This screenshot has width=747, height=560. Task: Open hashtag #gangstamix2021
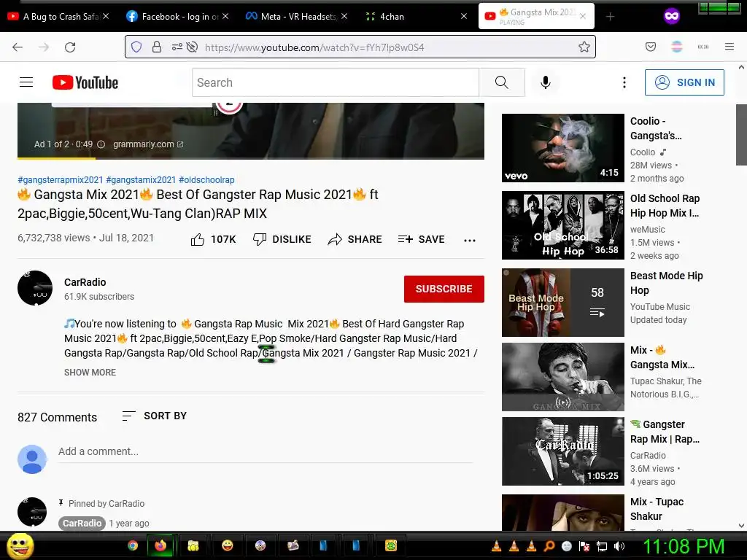click(x=141, y=180)
